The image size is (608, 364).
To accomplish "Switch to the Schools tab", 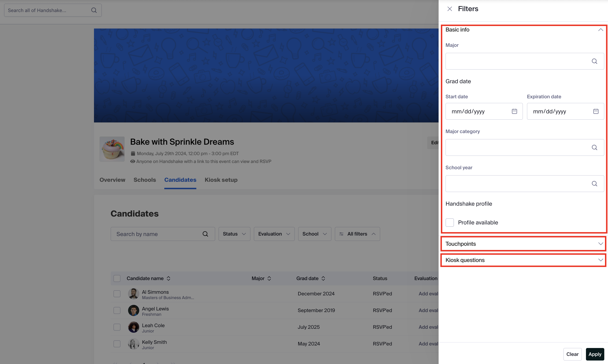I will [145, 180].
